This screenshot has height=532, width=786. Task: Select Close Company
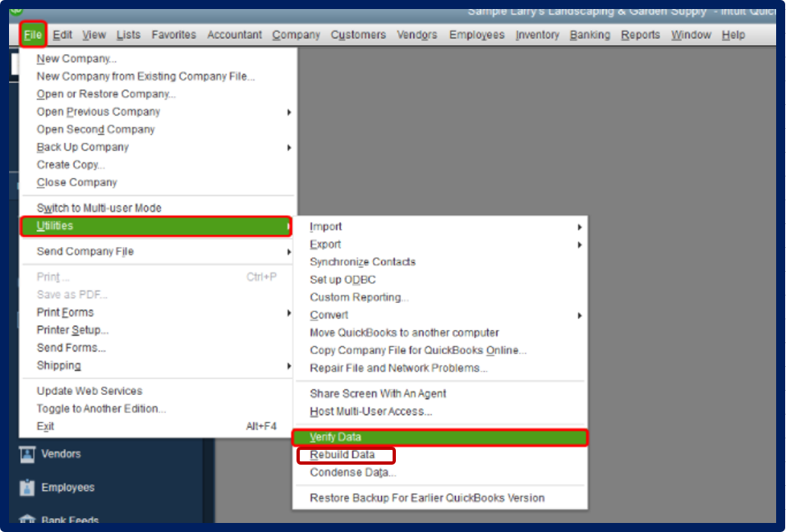tap(156, 182)
